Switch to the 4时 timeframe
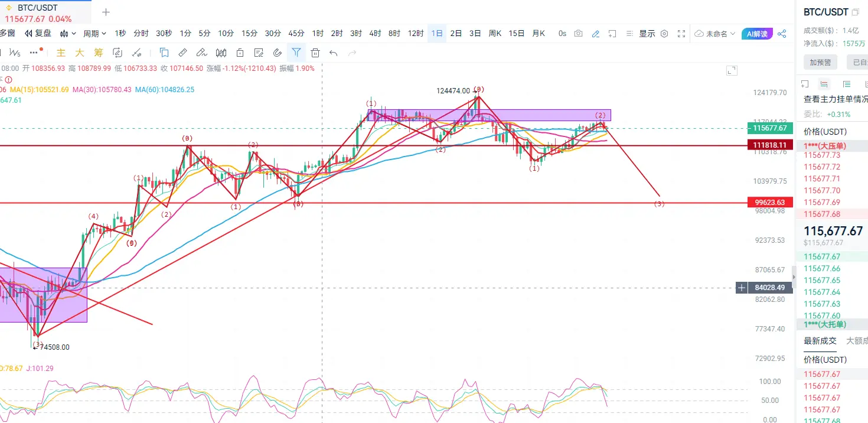The image size is (868, 423). (375, 34)
